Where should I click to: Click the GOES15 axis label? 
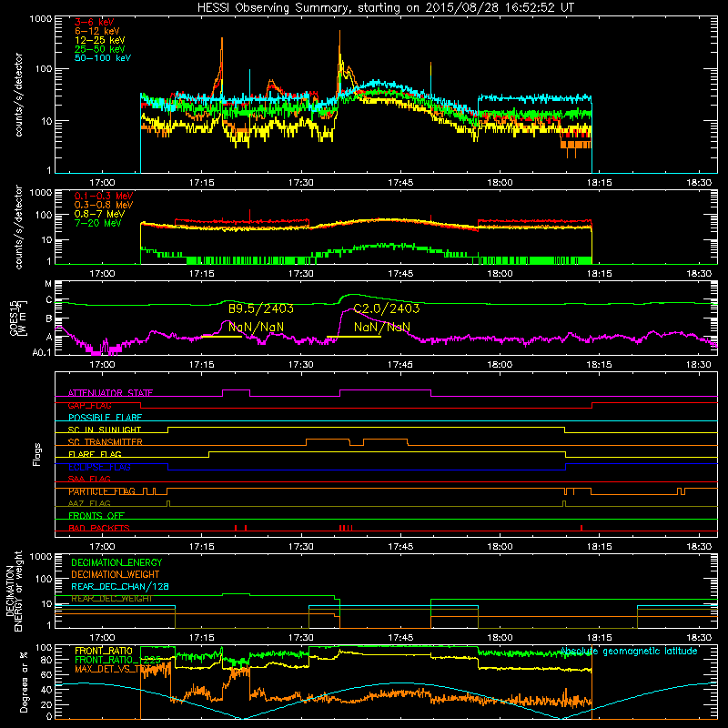click(14, 318)
